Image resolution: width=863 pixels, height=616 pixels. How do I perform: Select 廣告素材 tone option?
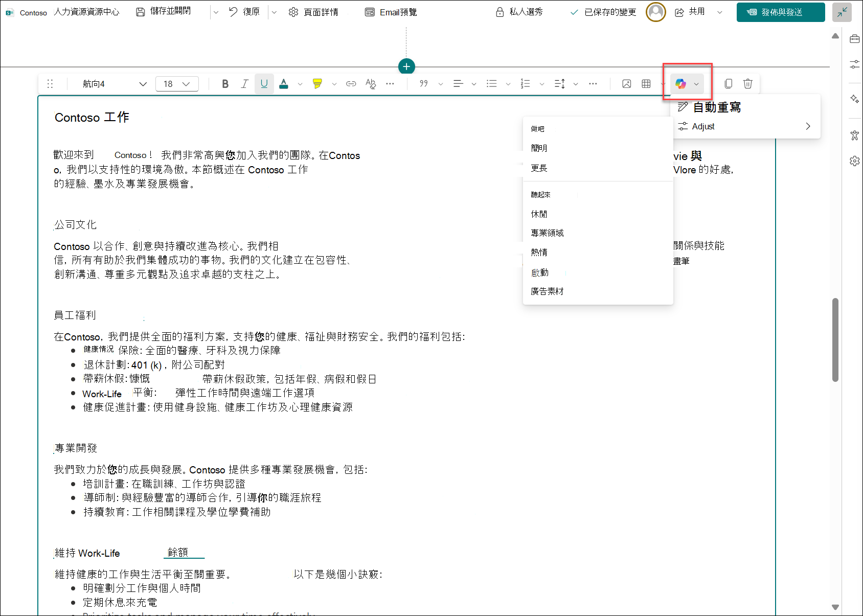point(598,291)
